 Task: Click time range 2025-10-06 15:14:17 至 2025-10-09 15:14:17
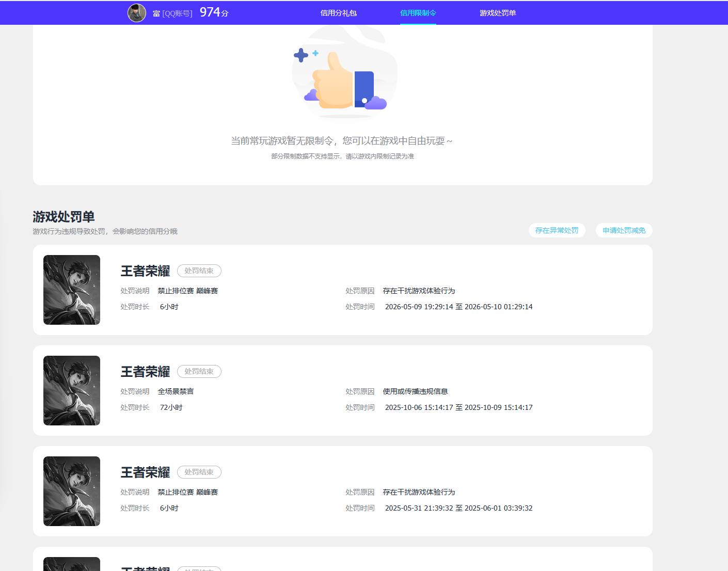459,407
